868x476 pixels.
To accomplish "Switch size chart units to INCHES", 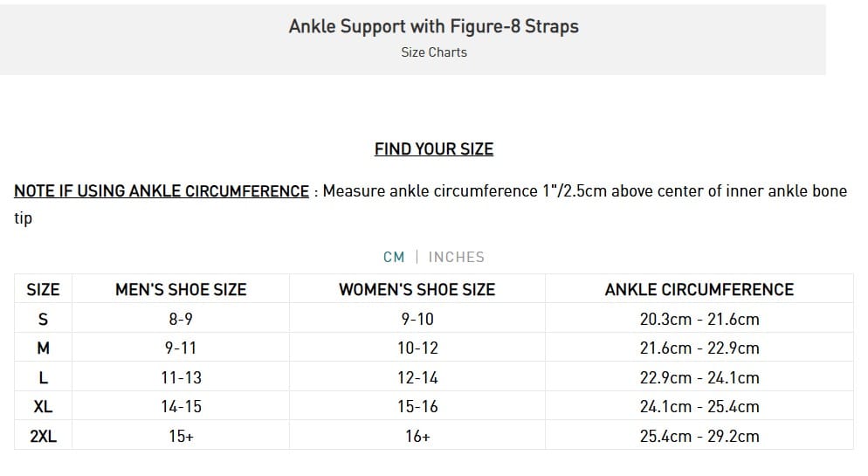I will pos(456,257).
